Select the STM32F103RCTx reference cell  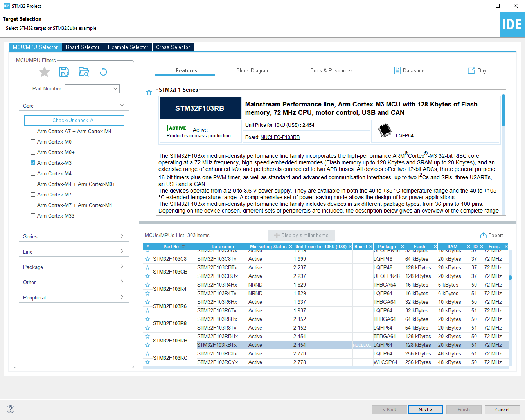click(x=222, y=354)
